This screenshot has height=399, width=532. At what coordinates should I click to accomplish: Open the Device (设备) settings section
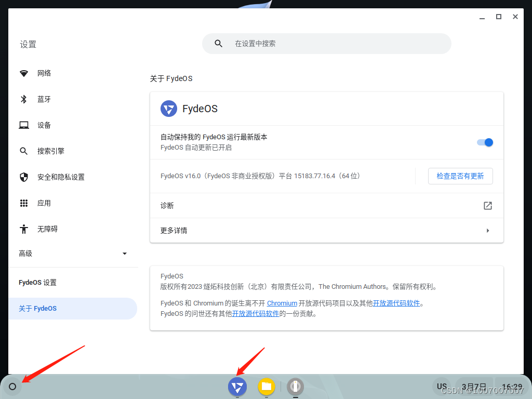pyautogui.click(x=73, y=125)
